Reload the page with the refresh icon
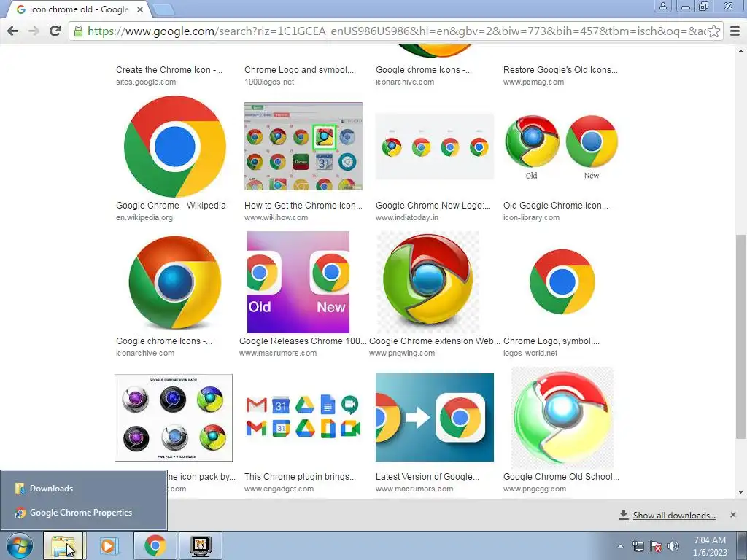This screenshot has width=747, height=560. [55, 31]
